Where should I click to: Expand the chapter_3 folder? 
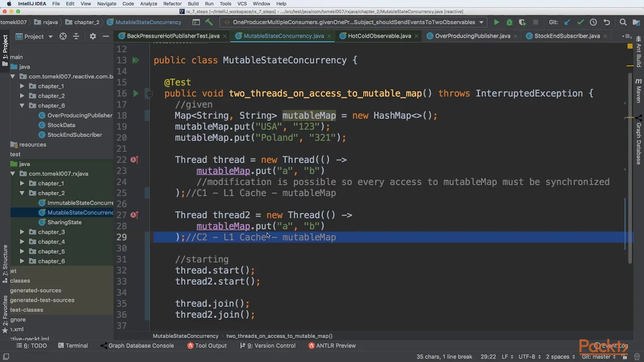coord(22,232)
